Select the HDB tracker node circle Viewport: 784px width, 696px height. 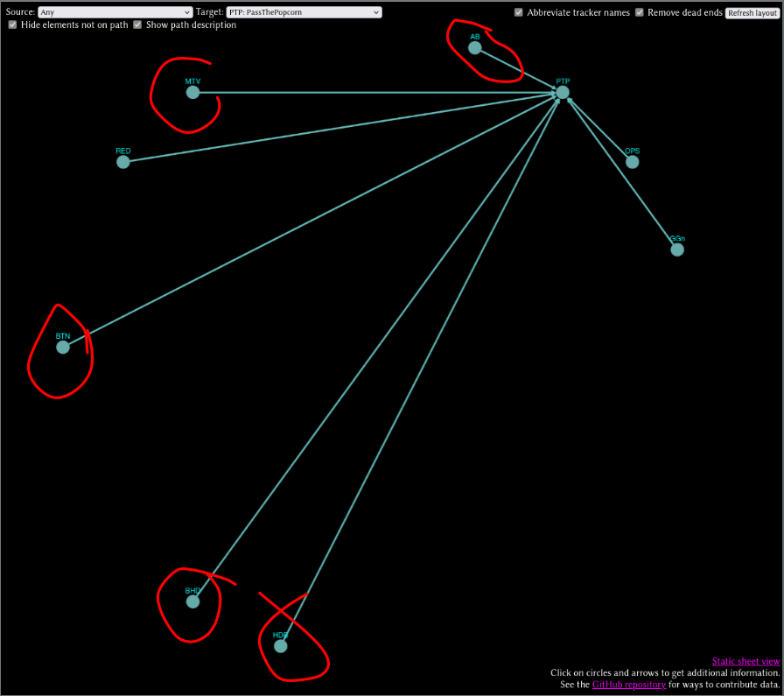pyautogui.click(x=281, y=646)
